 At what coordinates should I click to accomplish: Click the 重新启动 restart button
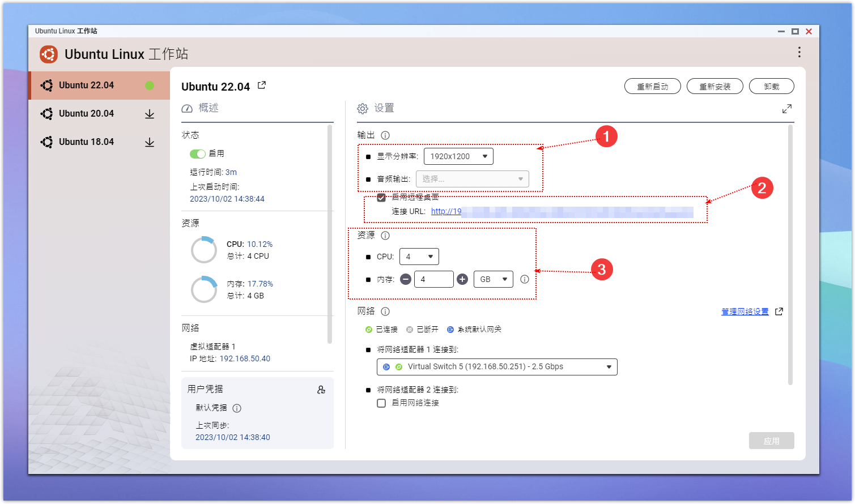tap(653, 86)
